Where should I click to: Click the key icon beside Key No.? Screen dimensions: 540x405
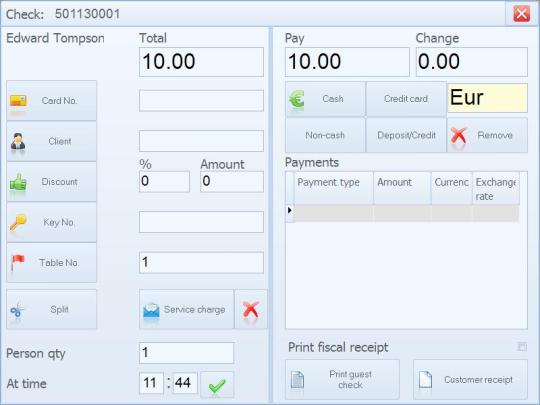(18, 222)
